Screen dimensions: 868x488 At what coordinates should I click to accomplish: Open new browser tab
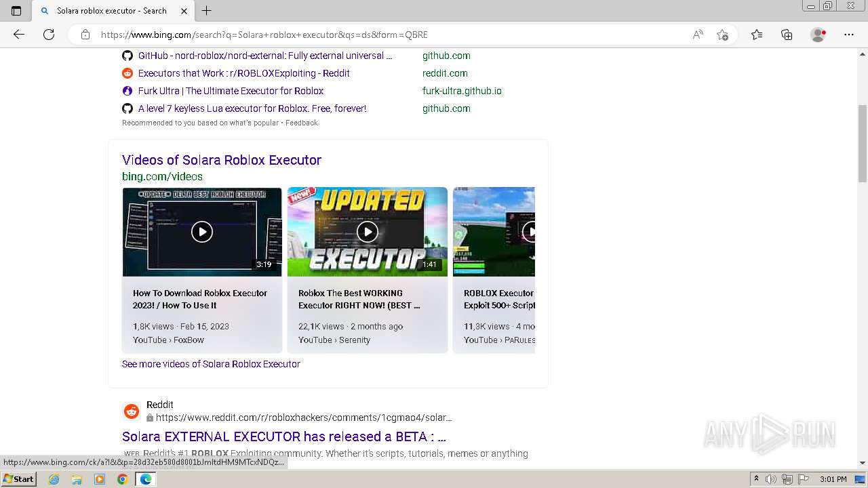[207, 11]
